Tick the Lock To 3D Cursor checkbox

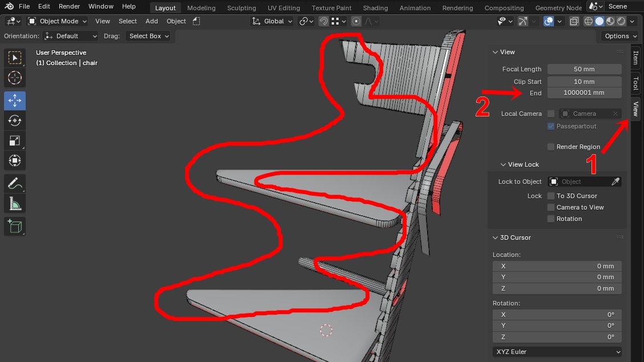551,196
